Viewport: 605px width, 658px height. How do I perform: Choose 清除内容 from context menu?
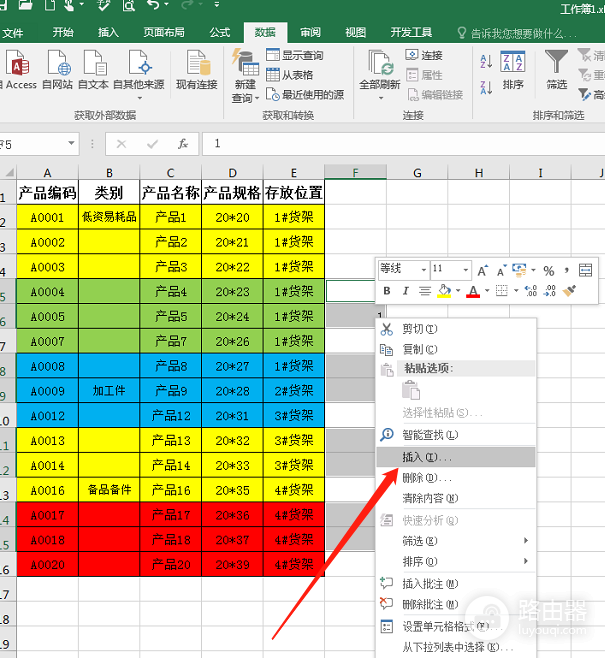click(x=456, y=498)
